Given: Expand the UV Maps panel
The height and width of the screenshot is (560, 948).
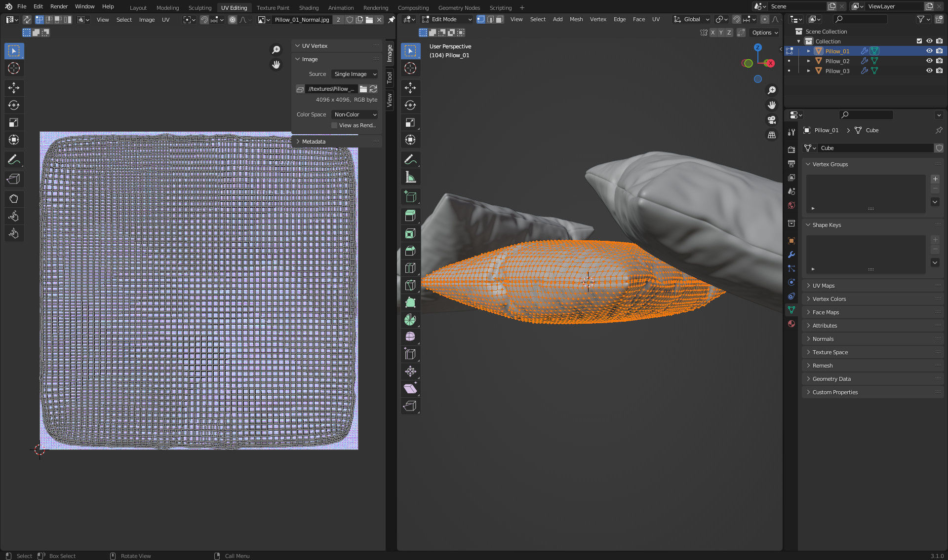Looking at the screenshot, I should 823,286.
